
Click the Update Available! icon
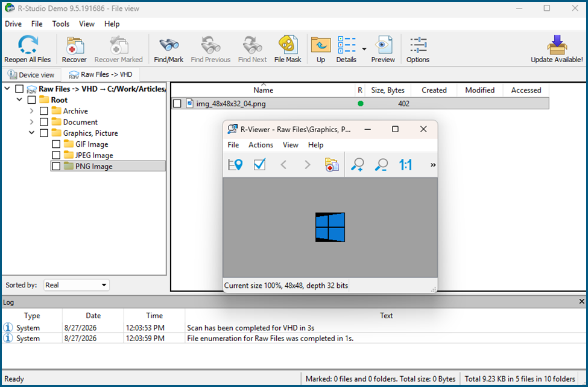tap(557, 45)
